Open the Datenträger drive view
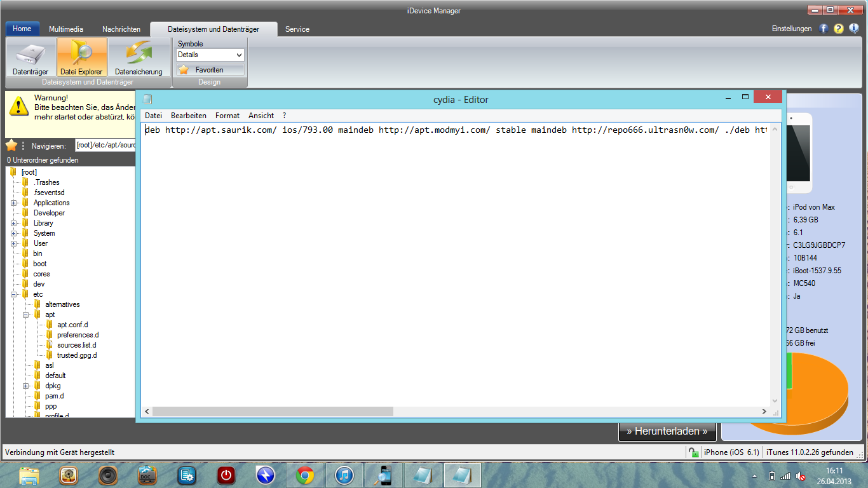Viewport: 868px width, 488px height. coord(31,57)
